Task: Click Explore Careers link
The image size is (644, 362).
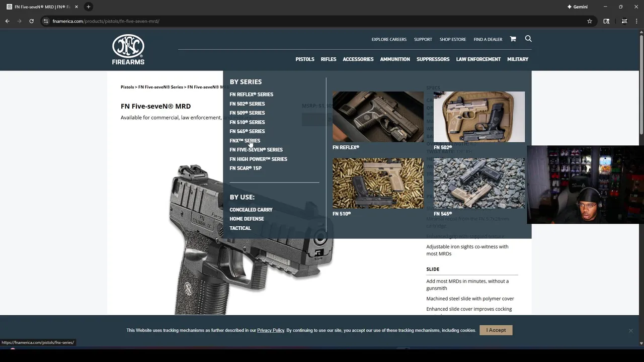Action: (389, 39)
